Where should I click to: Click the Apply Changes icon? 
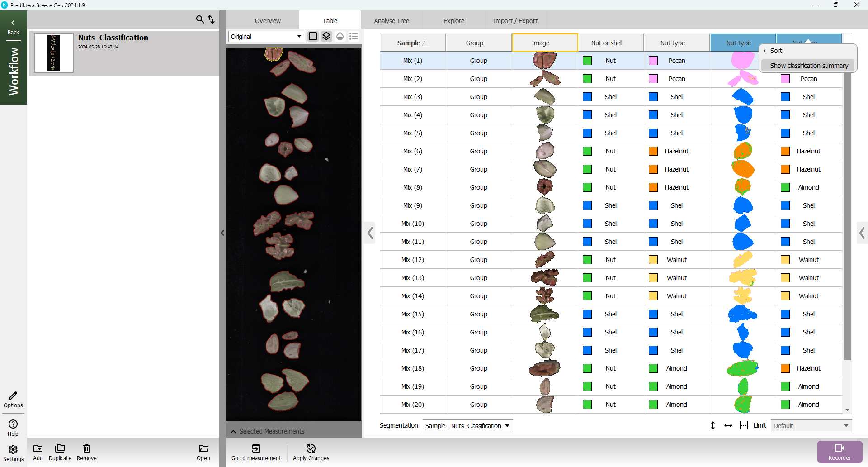coord(311,448)
